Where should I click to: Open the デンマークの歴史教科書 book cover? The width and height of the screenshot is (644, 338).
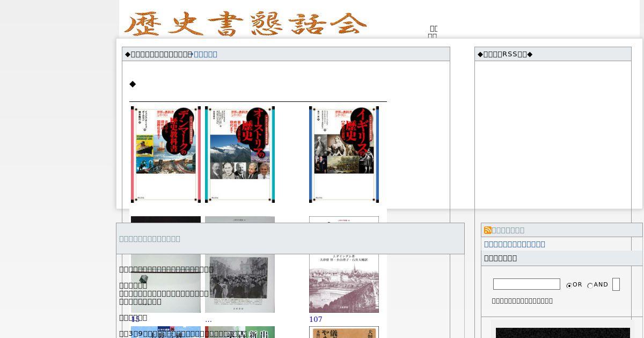click(x=166, y=155)
